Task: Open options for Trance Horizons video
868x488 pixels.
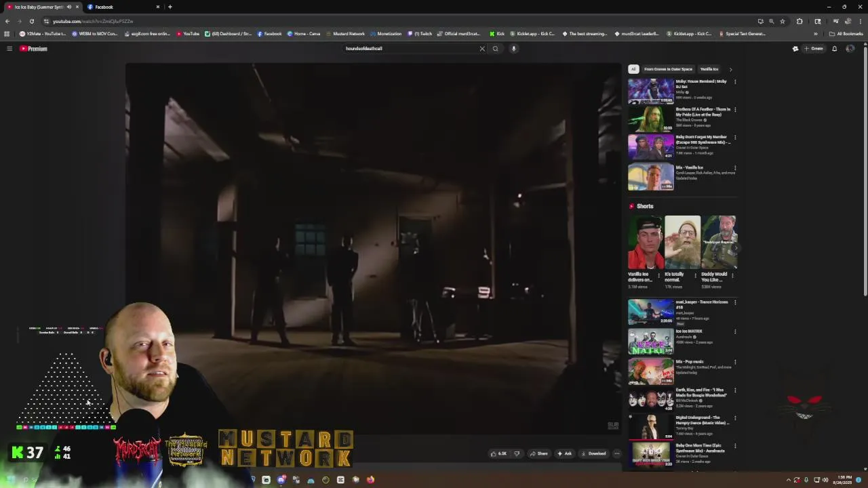Action: 735,302
